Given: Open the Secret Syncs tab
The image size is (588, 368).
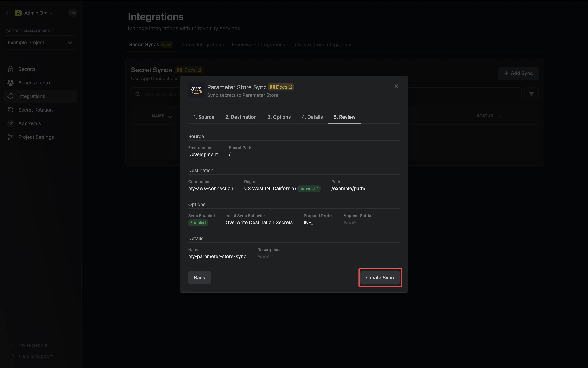Looking at the screenshot, I should tap(151, 45).
